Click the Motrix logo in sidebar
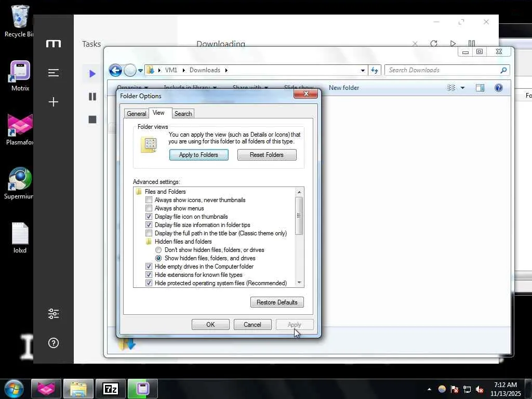Screen dimensions: 532x399 tap(54, 44)
